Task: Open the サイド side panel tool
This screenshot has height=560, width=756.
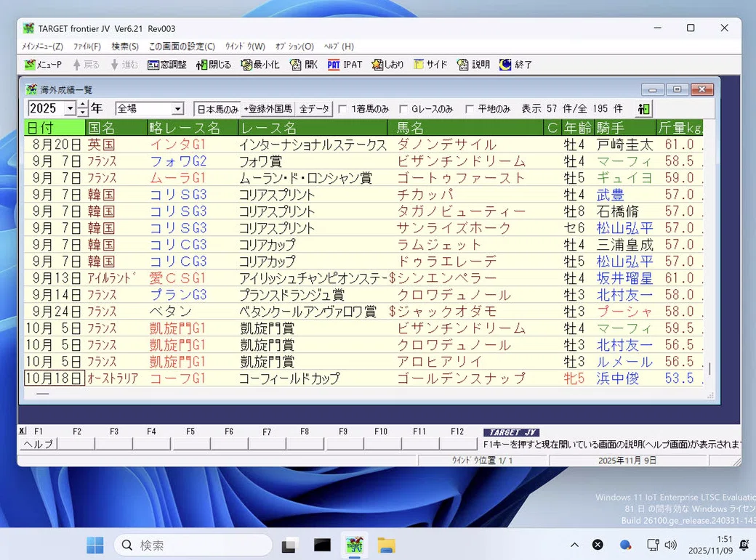Action: (430, 65)
